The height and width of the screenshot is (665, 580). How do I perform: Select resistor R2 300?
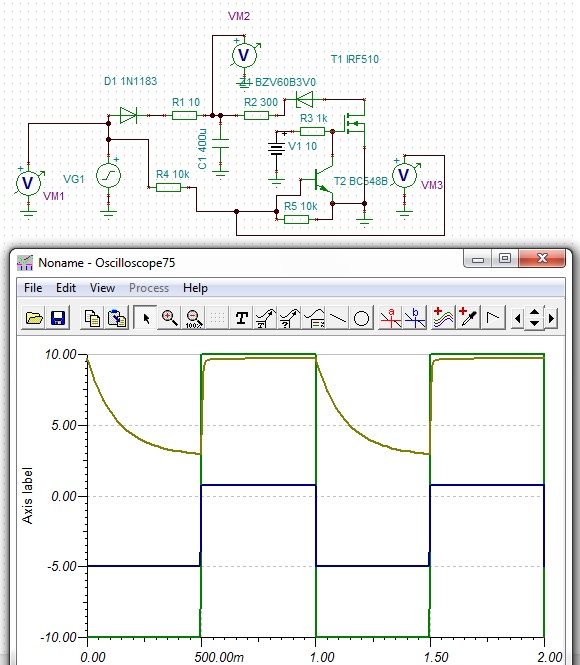tap(257, 115)
